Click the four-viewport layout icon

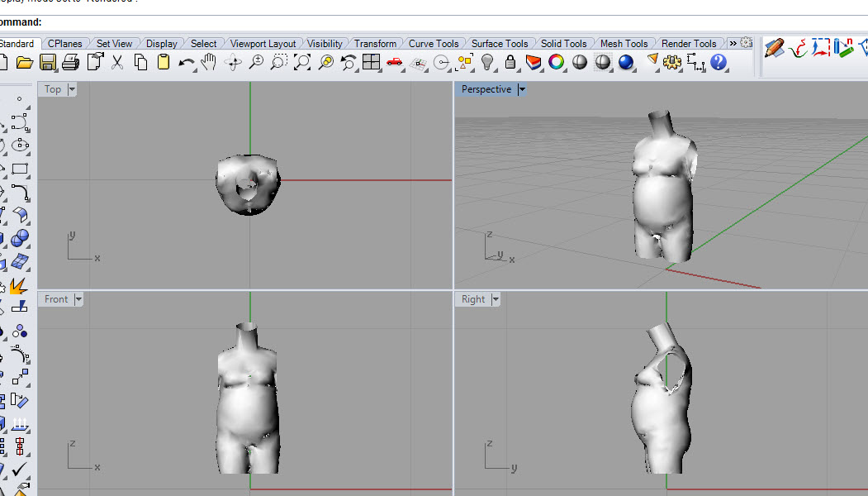[x=371, y=62]
